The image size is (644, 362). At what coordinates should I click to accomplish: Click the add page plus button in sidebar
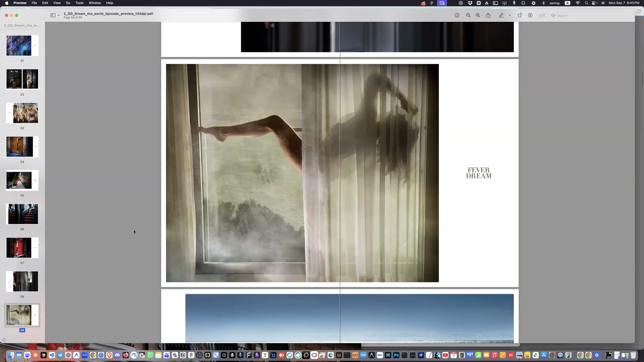point(4,340)
